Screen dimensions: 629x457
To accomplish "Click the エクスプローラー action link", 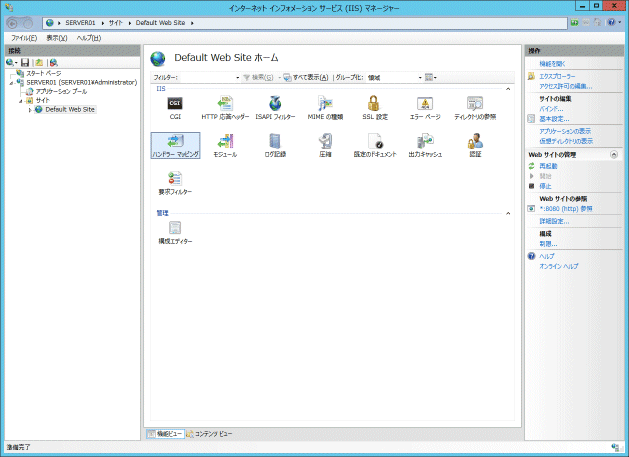I will 557,76.
